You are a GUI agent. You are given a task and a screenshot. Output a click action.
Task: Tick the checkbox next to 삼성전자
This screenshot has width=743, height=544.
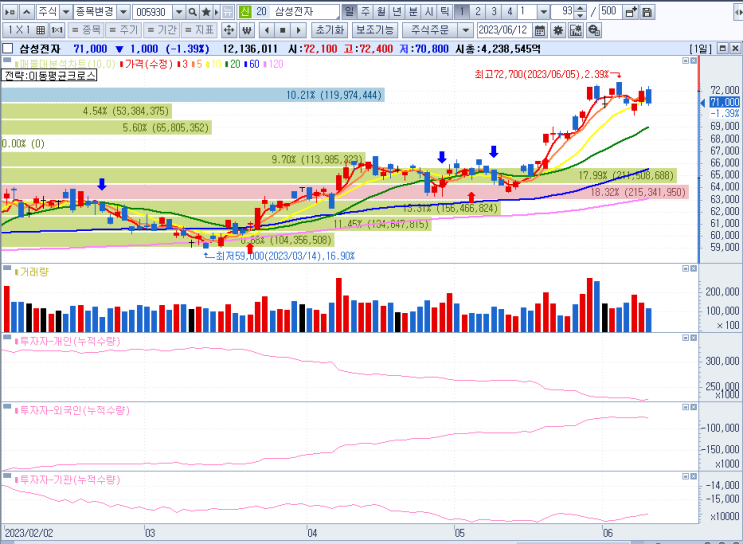pos(7,49)
